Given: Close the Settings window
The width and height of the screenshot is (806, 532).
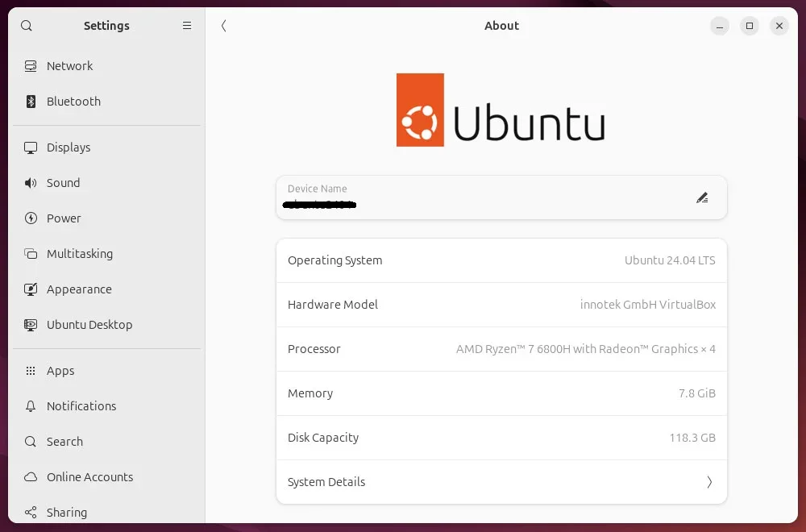Looking at the screenshot, I should [x=779, y=26].
